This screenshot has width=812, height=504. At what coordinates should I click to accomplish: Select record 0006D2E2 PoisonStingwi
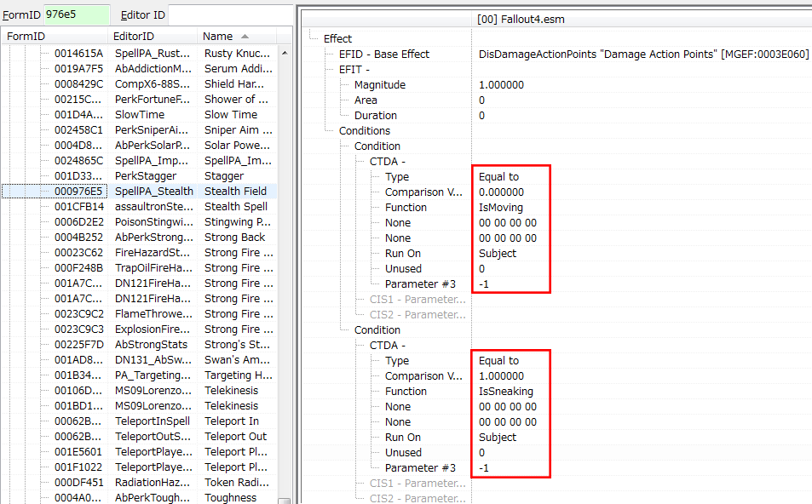pyautogui.click(x=139, y=221)
